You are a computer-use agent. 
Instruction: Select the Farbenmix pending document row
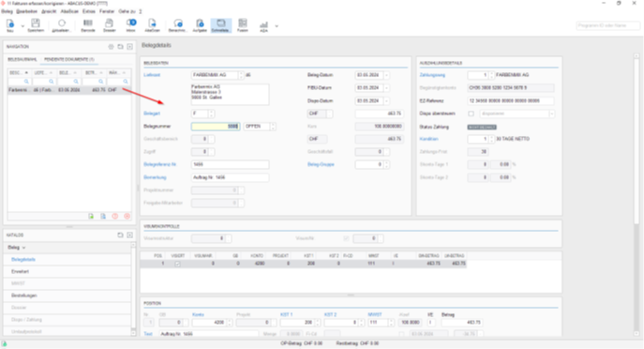[x=69, y=90]
